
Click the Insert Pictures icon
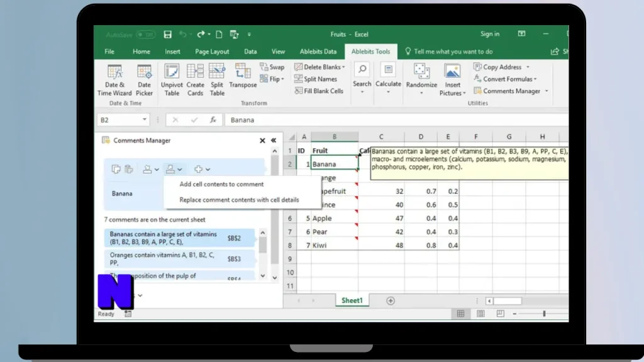[x=452, y=72]
